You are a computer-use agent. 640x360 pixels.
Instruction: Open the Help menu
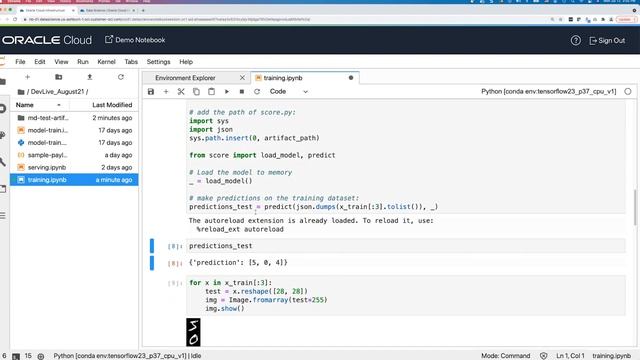point(186,62)
